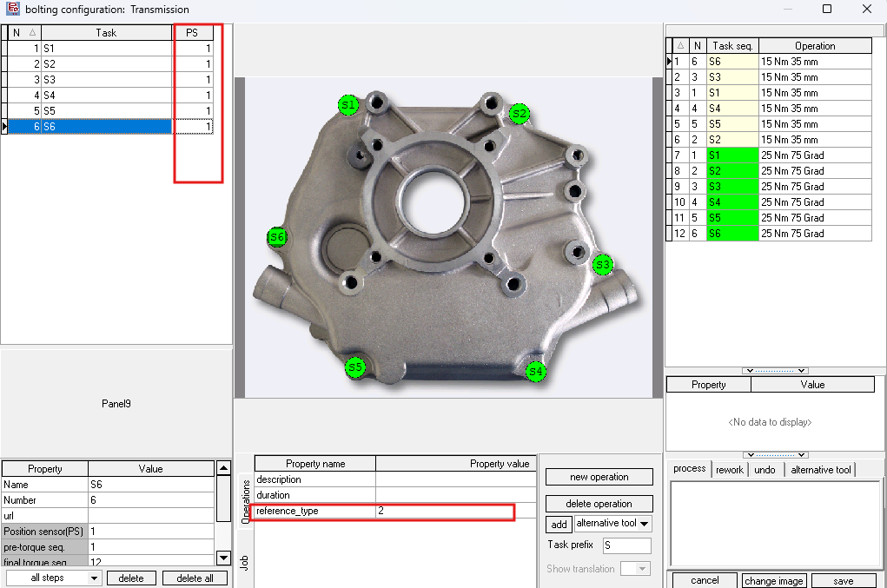Select the S4 bolt marker
Viewport: 887px width, 588px height.
536,372
